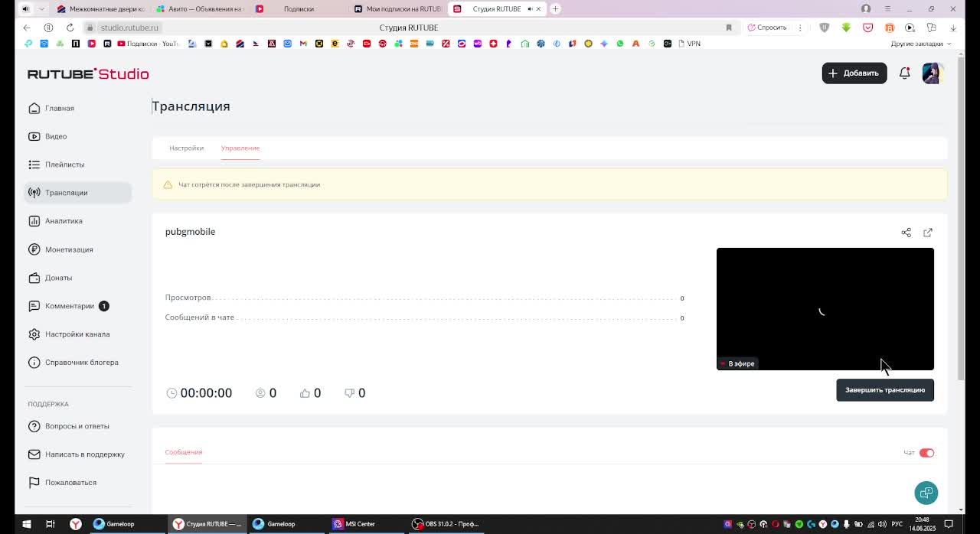Open the Видео section
The height and width of the screenshot is (534, 980).
47,136
